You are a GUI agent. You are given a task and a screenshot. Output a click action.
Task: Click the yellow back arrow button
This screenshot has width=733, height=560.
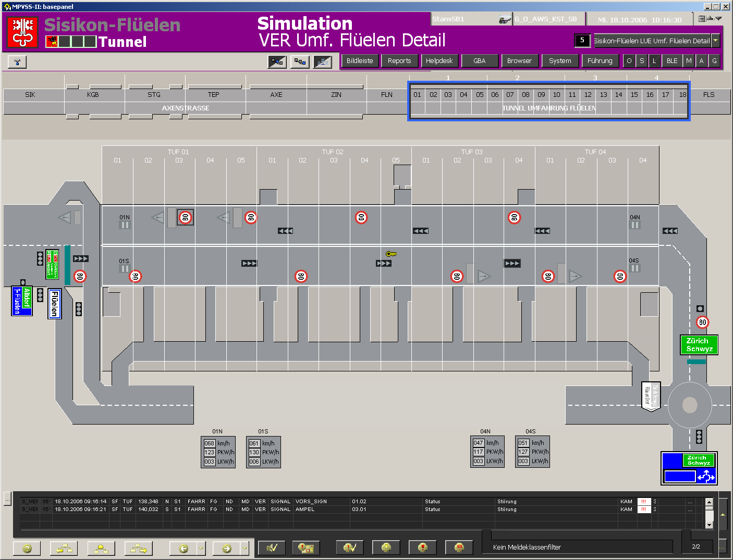pyautogui.click(x=183, y=548)
